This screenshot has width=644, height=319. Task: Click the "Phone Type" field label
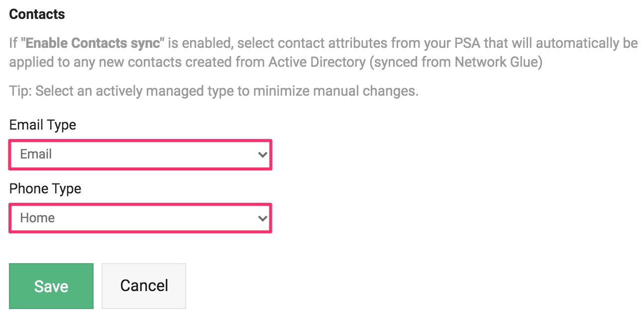[x=45, y=189]
